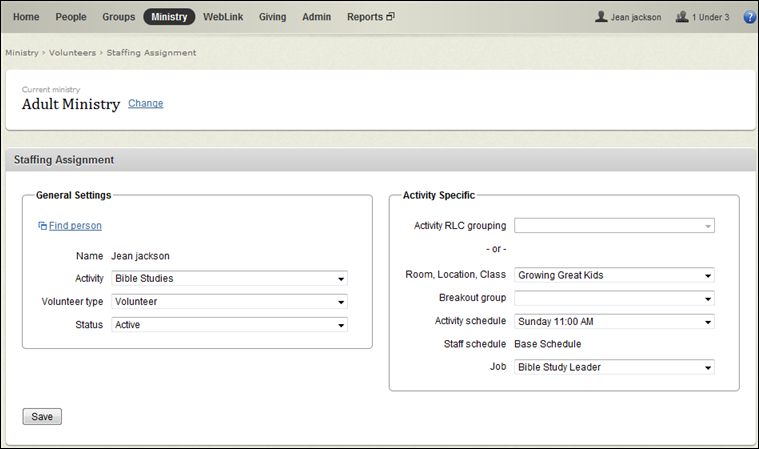Click the 1 Under 3 people icon

click(x=682, y=17)
